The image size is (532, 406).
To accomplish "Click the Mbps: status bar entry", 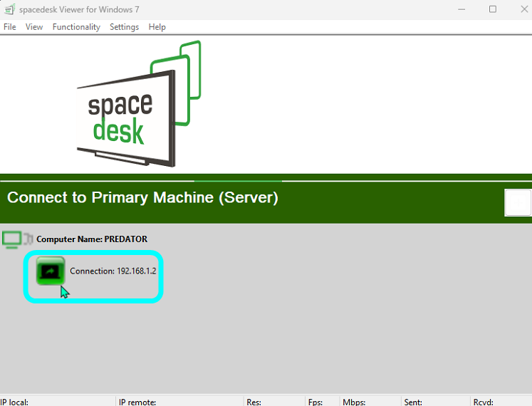I will (370, 402).
